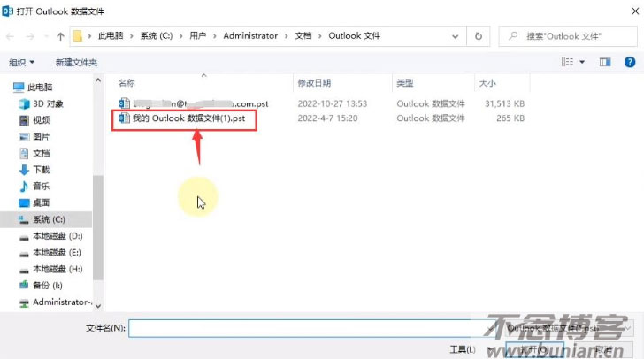
Task: Open 文档 folder in sidebar
Action: pos(41,153)
